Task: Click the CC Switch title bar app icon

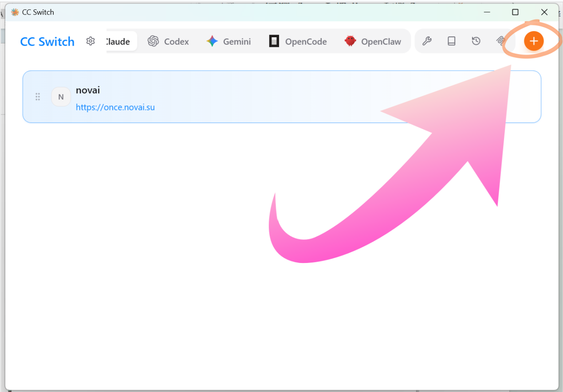Action: click(15, 12)
